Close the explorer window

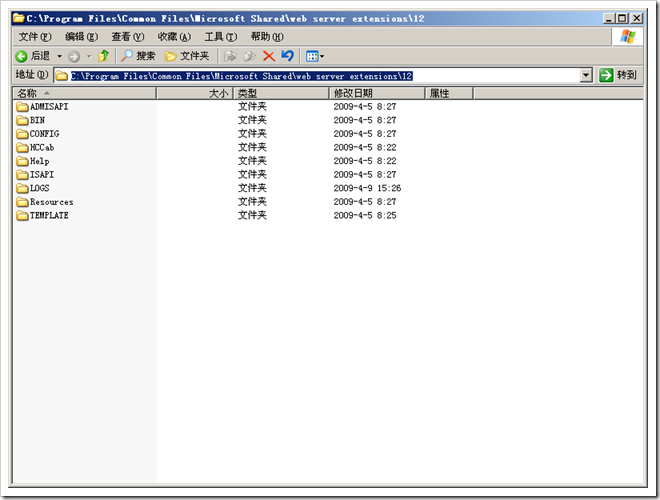point(637,18)
